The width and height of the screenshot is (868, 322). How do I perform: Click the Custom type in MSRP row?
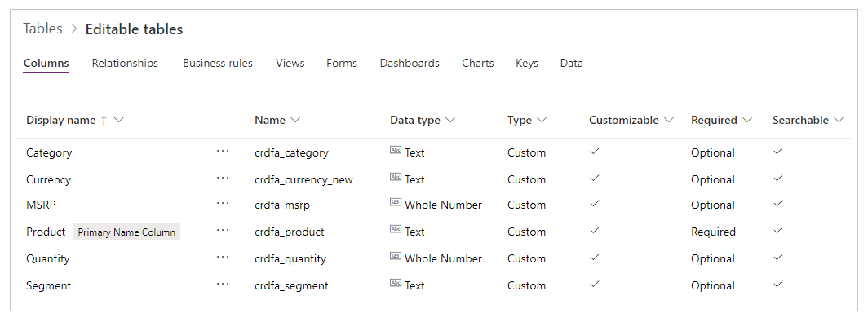tap(526, 205)
